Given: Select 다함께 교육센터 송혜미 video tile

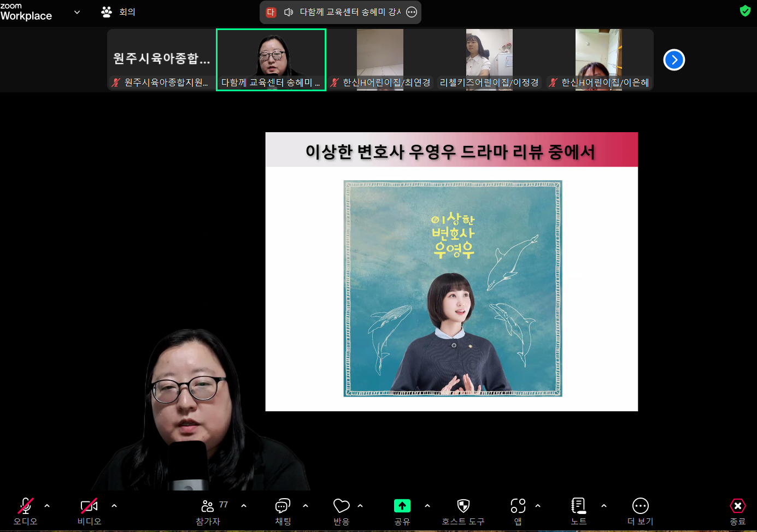Looking at the screenshot, I should point(271,60).
